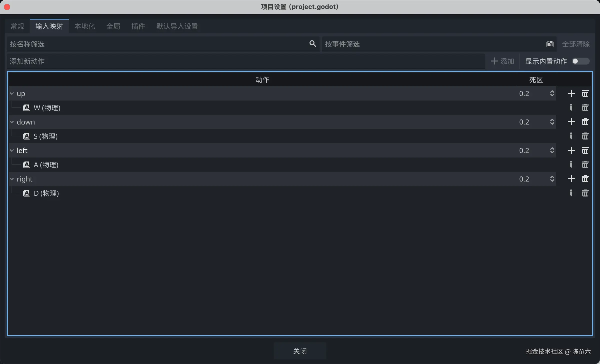Image resolution: width=600 pixels, height=364 pixels.
Task: Adjust deadzone stepper for down action
Action: click(x=552, y=122)
